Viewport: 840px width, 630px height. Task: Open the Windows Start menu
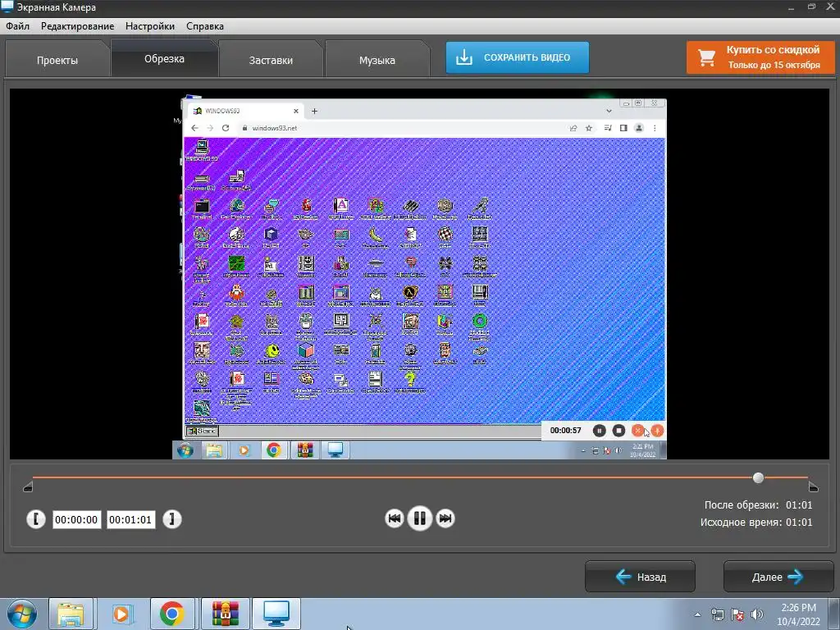(21, 614)
